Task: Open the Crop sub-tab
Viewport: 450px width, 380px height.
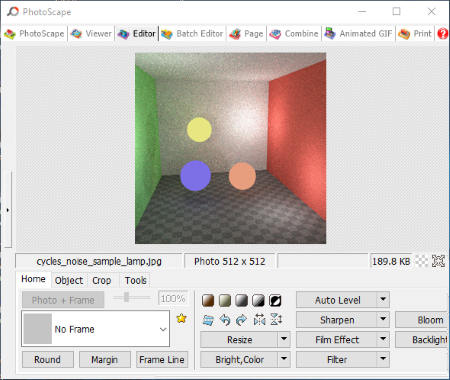Action: pos(102,281)
